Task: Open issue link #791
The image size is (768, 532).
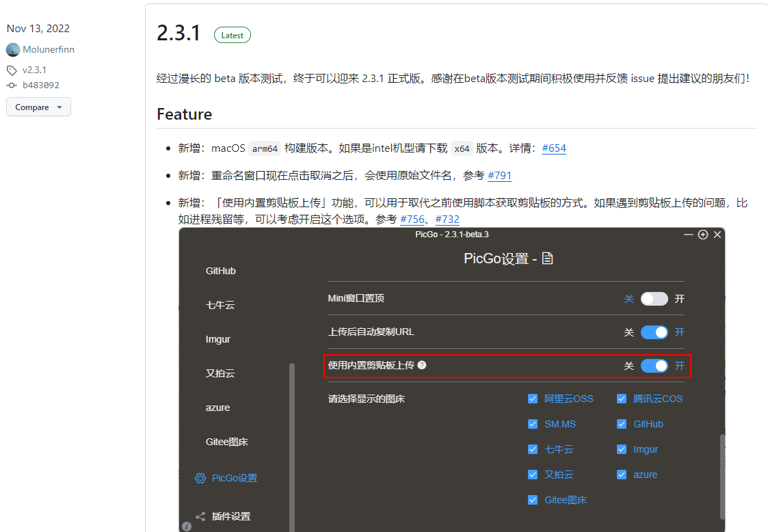Action: [x=500, y=175]
